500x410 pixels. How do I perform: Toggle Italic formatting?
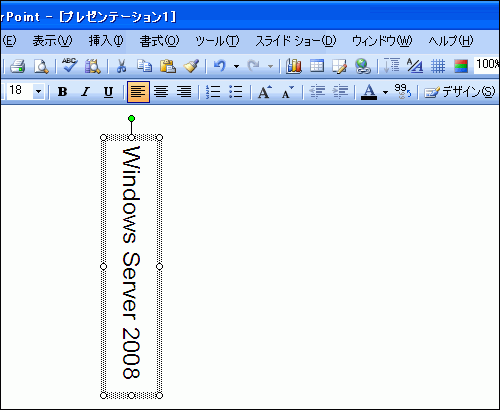(85, 91)
